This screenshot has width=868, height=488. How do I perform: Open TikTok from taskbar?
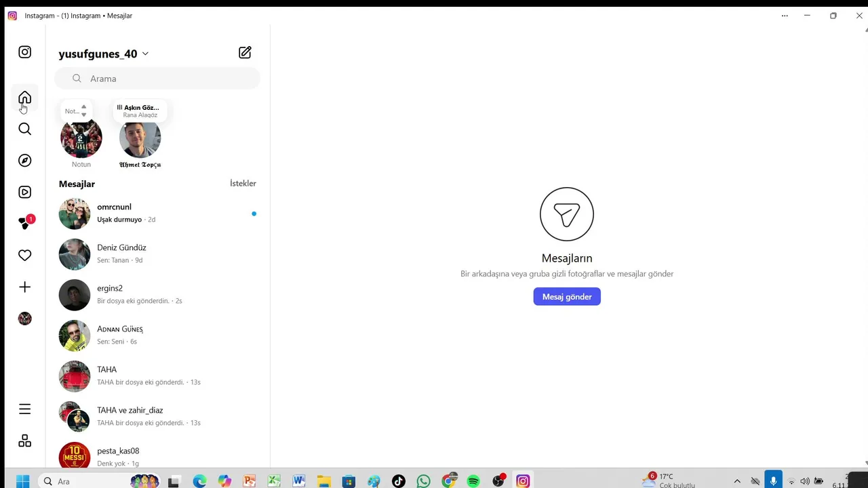(x=399, y=481)
